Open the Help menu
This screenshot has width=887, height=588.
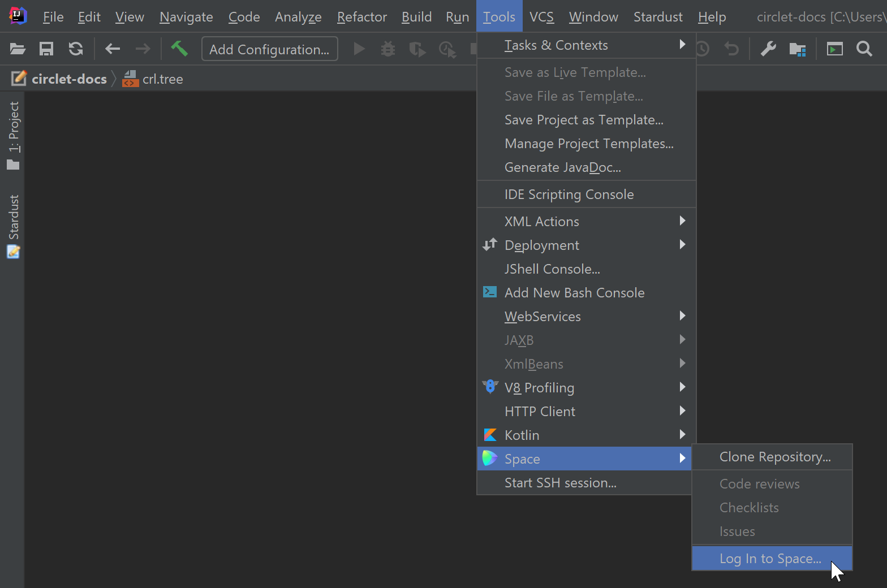point(712,17)
